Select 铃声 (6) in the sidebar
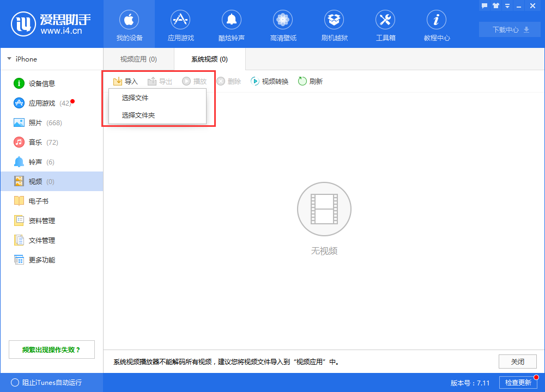 52,162
